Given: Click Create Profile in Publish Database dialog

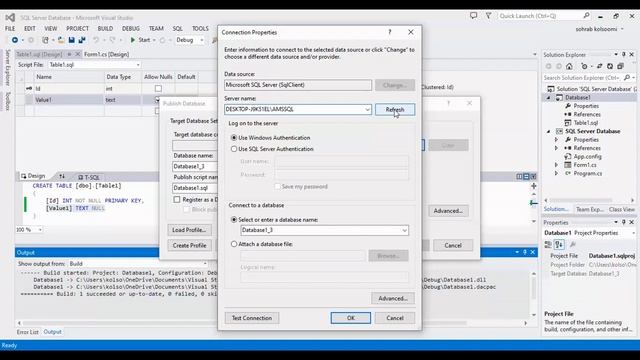Looking at the screenshot, I should click(189, 246).
